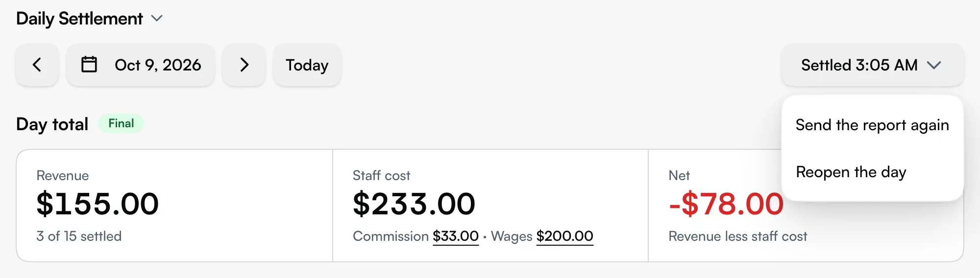Screen dimensions: 980x278
Task: Click the Revenue less staff cost caption
Action: (737, 236)
